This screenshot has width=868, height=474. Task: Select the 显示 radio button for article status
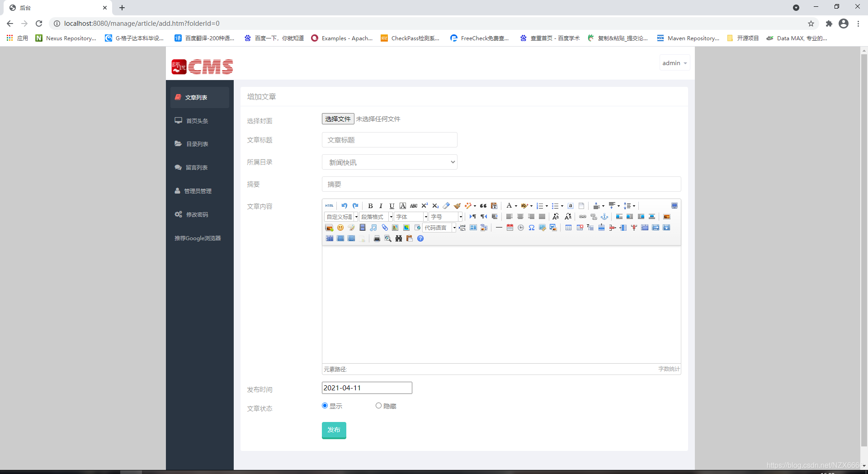[324, 406]
